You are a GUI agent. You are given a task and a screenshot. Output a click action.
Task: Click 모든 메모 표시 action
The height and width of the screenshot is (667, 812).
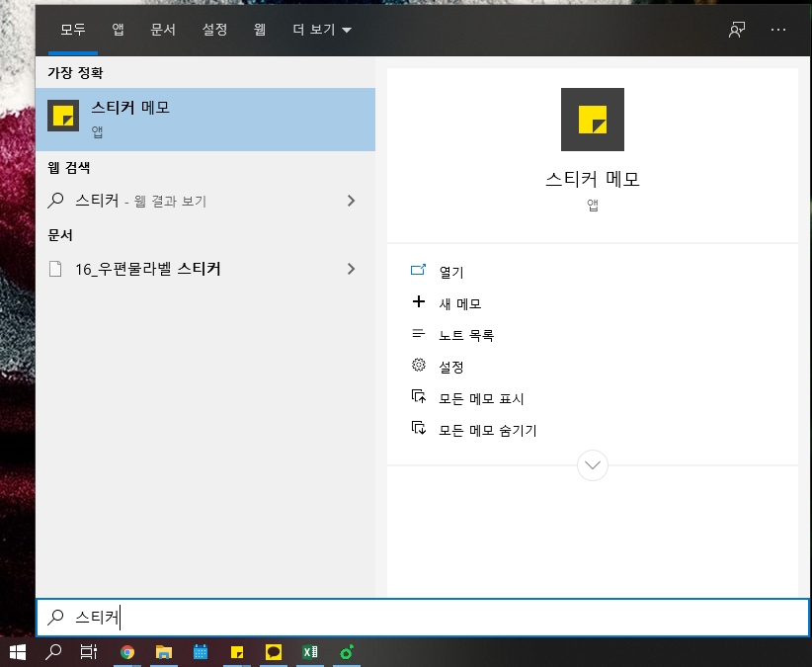tap(481, 398)
